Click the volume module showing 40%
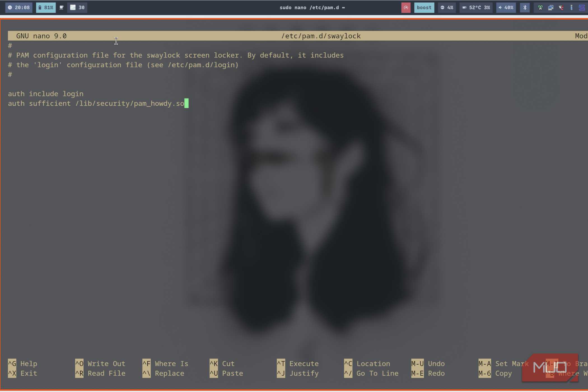The height and width of the screenshot is (392, 588). tap(506, 8)
